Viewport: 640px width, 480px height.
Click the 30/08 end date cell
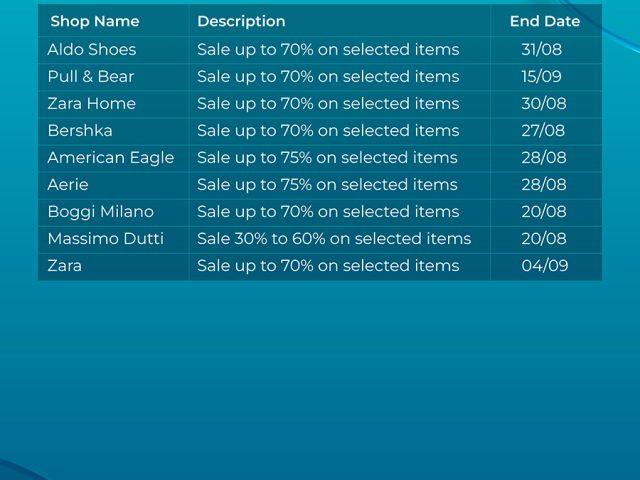(544, 103)
